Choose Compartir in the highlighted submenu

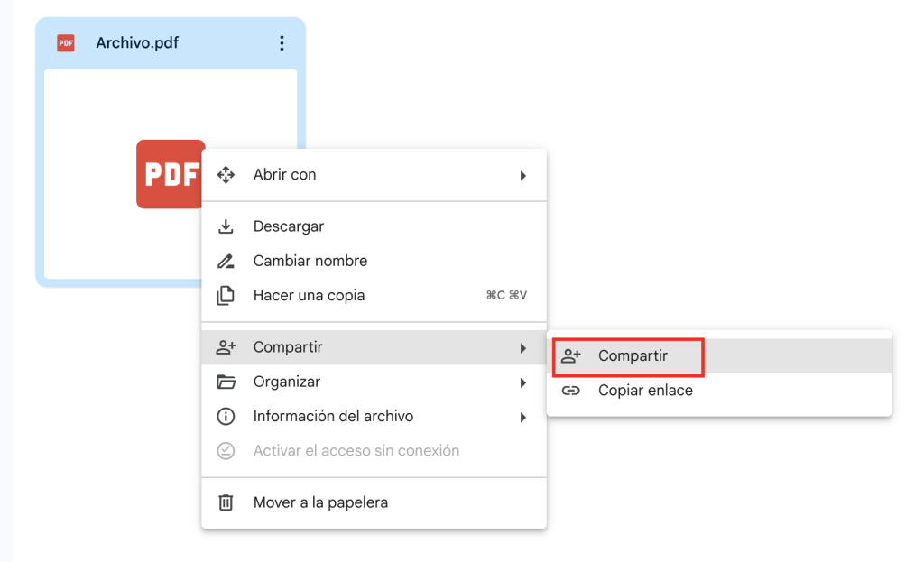tap(633, 356)
